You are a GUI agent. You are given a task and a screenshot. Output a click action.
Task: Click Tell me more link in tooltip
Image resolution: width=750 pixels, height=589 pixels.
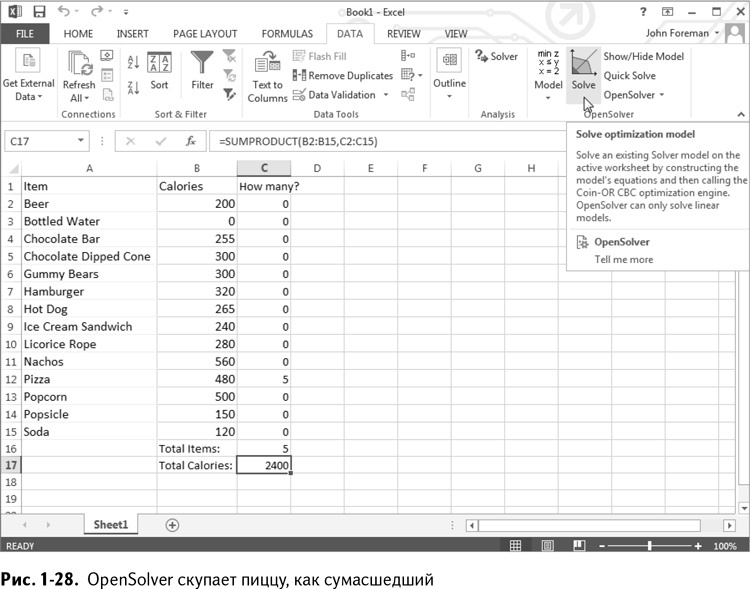pyautogui.click(x=623, y=259)
